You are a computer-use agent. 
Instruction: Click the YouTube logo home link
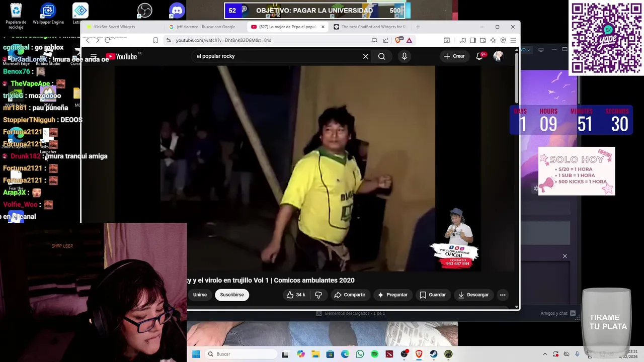pyautogui.click(x=121, y=56)
